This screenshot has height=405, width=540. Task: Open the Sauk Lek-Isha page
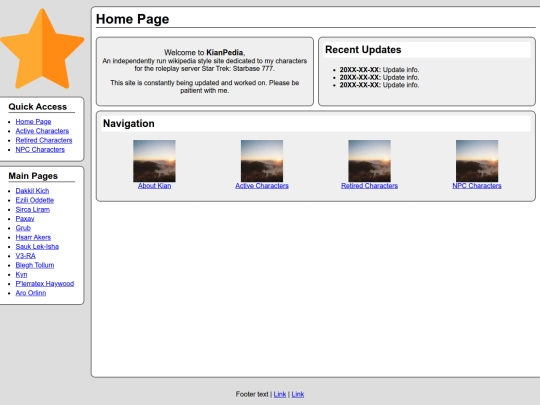click(37, 247)
